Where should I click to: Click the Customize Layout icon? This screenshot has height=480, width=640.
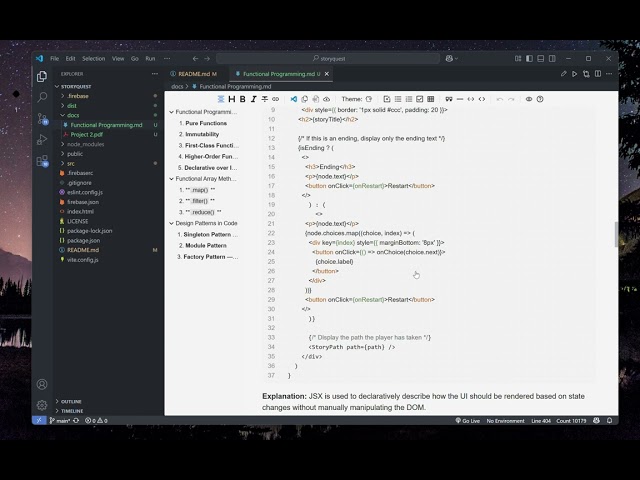tap(518, 59)
